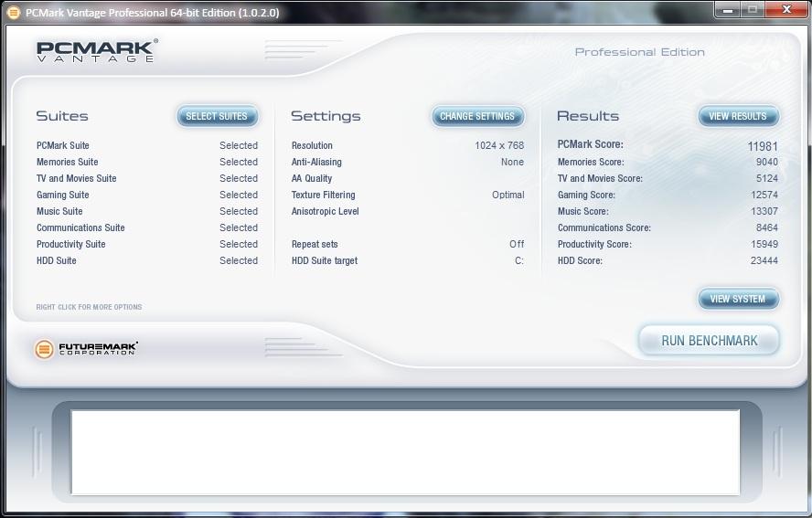
Task: Click the HDD Suite label
Action: pos(57,260)
